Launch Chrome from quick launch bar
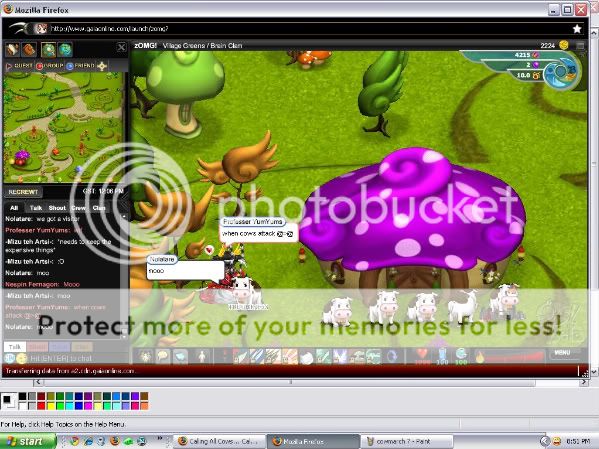The width and height of the screenshot is (599, 449). [x=74, y=441]
